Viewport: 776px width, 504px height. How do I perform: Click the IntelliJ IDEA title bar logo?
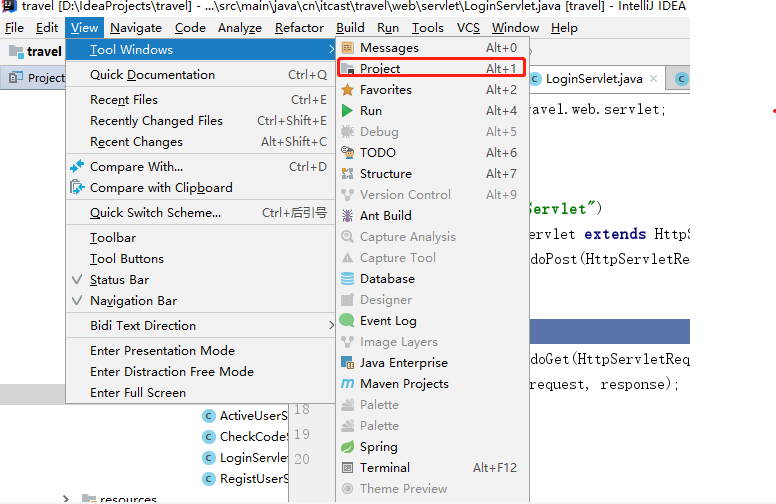point(9,6)
